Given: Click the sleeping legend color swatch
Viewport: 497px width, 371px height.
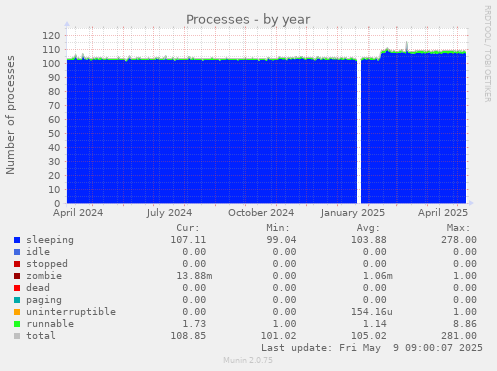Looking at the screenshot, I should [x=17, y=240].
